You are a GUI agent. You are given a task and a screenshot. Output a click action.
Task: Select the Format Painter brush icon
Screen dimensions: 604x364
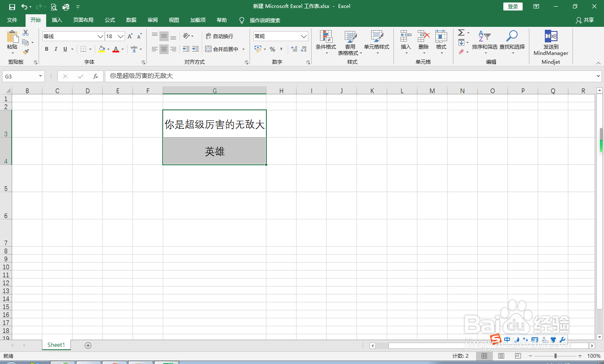pos(26,52)
